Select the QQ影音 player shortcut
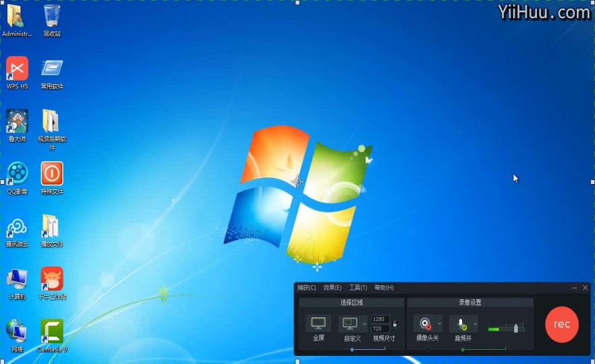Viewport: 595px width, 364px height. (x=17, y=178)
